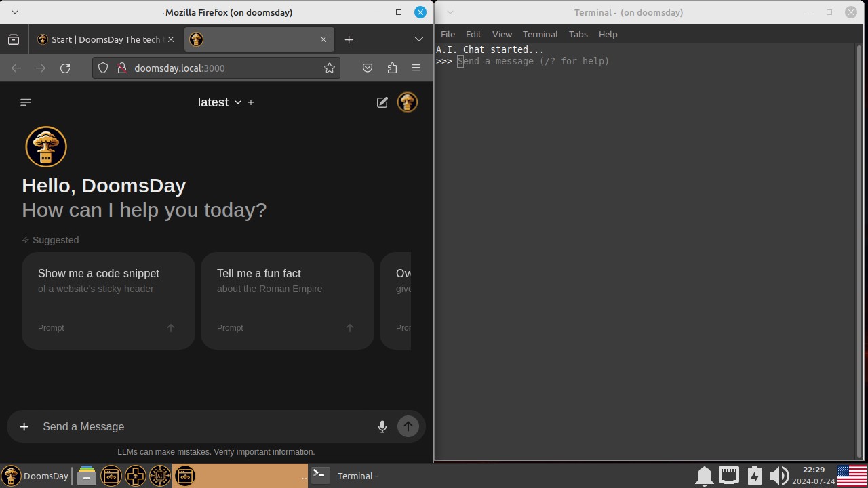
Task: Open the wired network icon in tray
Action: point(729,476)
